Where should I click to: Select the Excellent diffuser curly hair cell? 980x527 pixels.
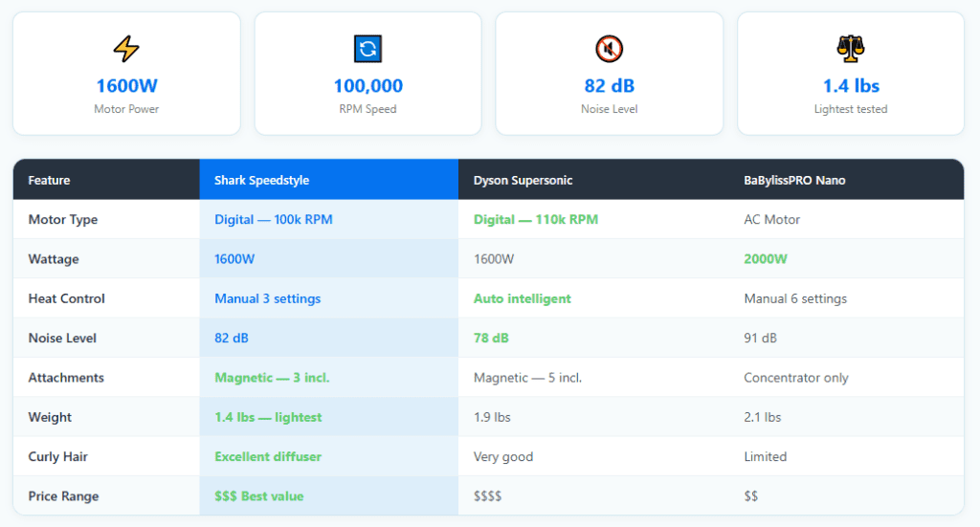(x=268, y=456)
